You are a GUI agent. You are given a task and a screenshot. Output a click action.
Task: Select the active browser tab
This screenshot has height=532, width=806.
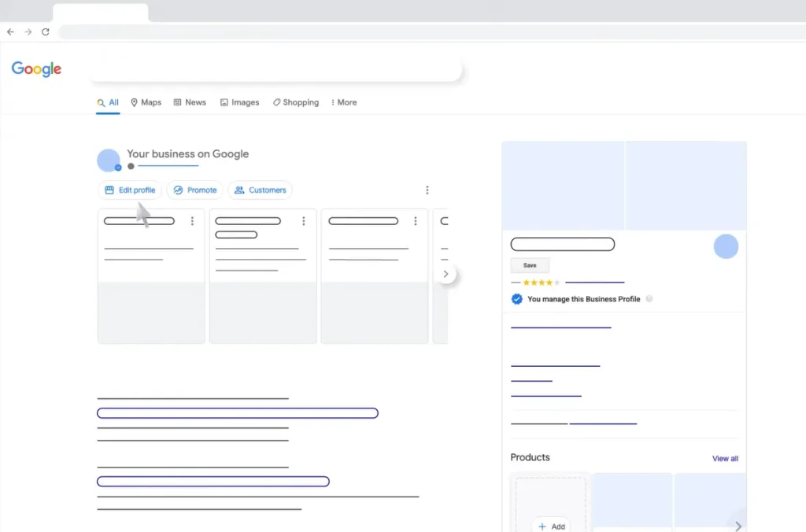tap(101, 13)
